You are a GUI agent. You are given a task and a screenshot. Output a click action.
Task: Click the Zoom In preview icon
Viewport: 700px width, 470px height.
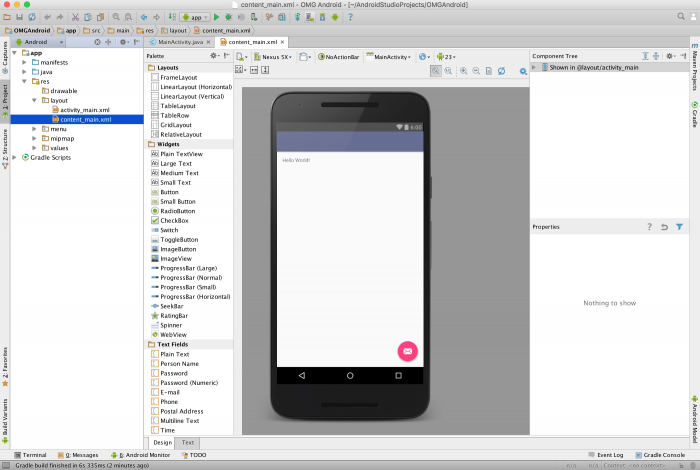point(464,71)
